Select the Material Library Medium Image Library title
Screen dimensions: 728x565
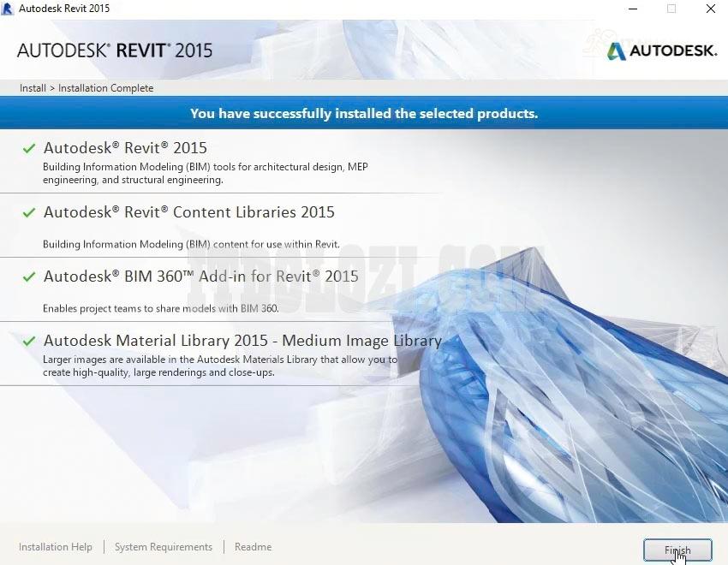coord(242,341)
